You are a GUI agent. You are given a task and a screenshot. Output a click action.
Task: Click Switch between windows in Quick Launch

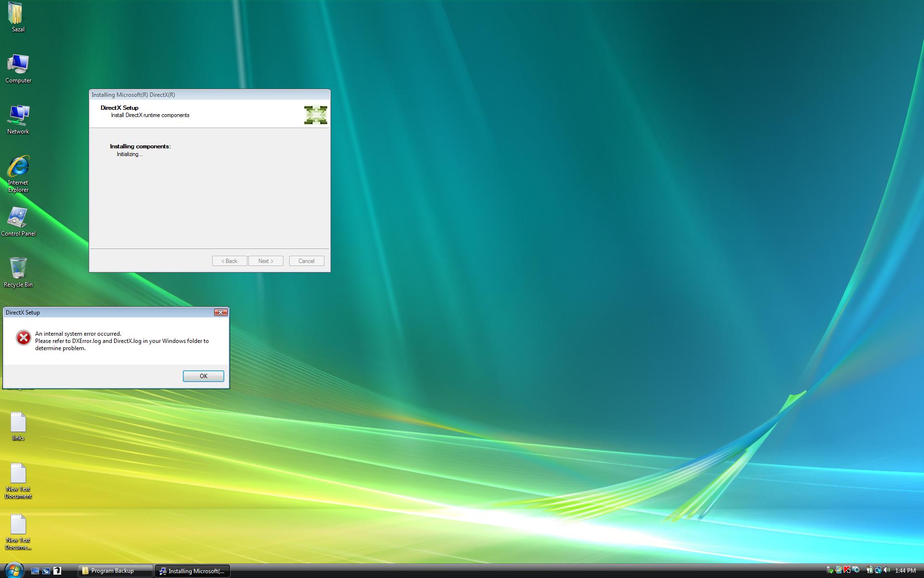pos(46,571)
